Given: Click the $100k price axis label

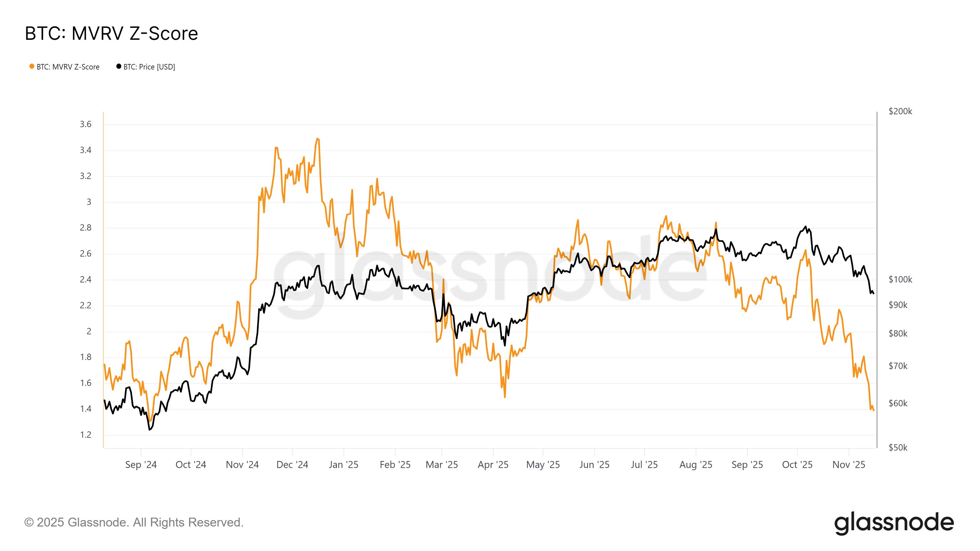Looking at the screenshot, I should (x=900, y=279).
